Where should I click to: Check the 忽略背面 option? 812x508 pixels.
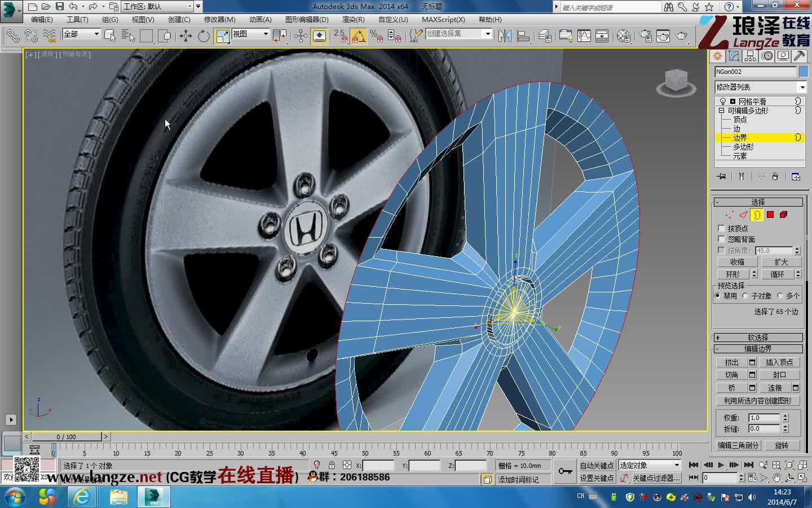(x=722, y=239)
